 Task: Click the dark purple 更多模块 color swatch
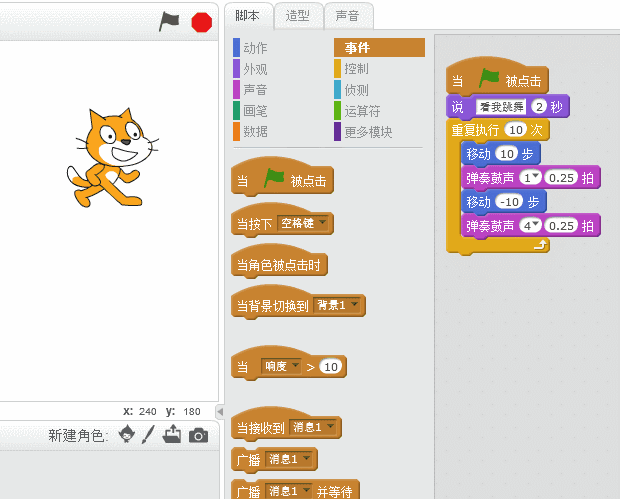point(337,131)
